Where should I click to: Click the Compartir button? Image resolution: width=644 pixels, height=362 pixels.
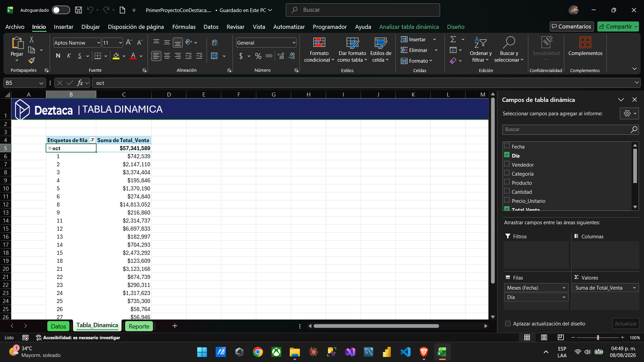click(x=618, y=26)
